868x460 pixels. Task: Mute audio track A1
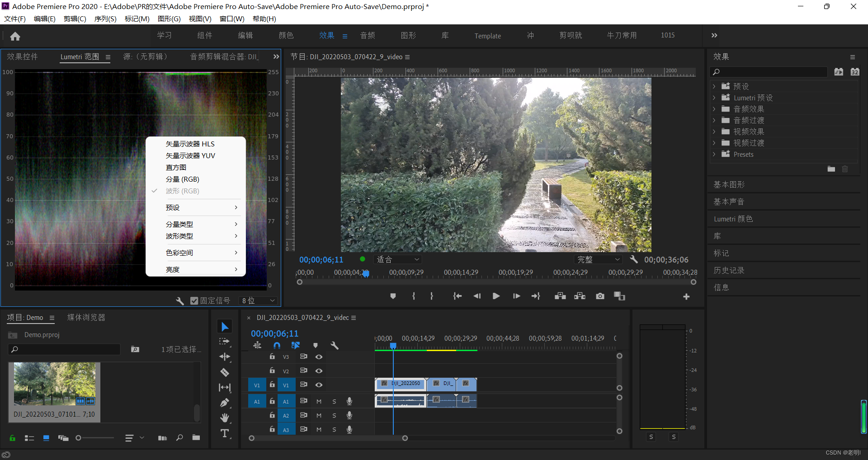[x=319, y=401]
